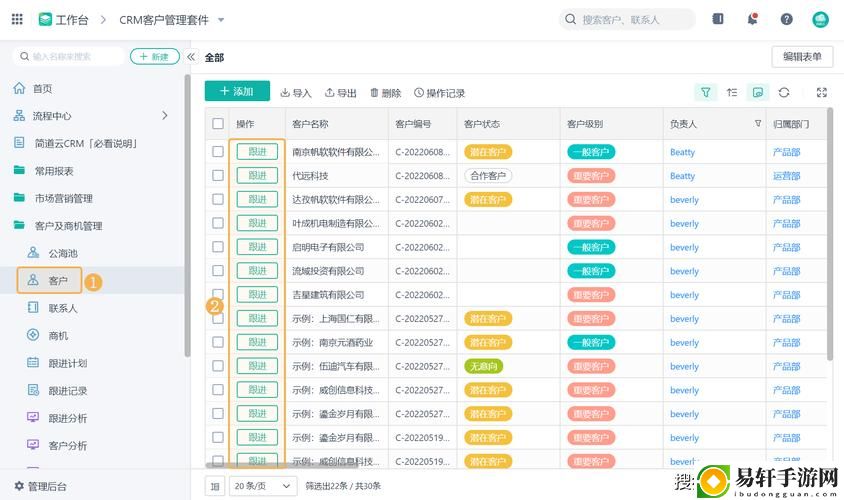This screenshot has height=500, width=844.
Task: Open the sort icon in toolbar
Action: coord(732,93)
